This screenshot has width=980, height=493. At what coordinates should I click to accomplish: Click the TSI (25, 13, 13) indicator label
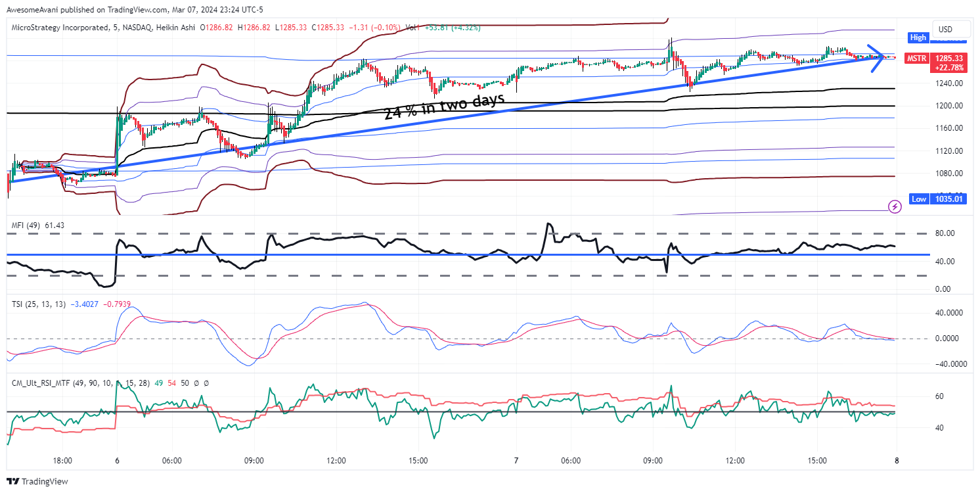click(39, 304)
